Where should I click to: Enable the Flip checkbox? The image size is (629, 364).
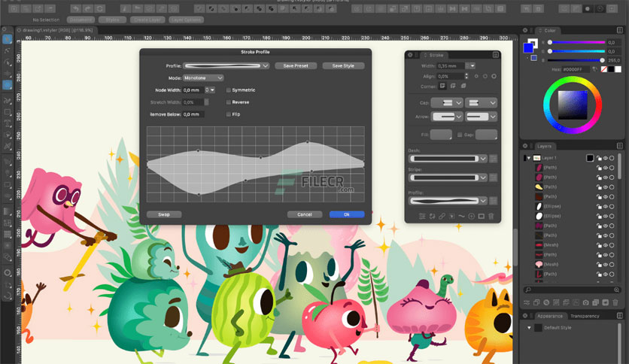pos(228,114)
